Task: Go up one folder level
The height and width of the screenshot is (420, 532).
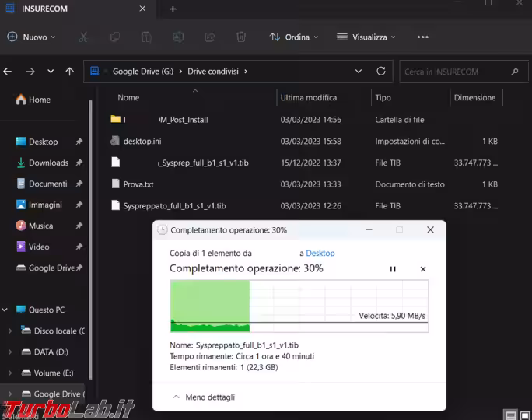Action: click(x=69, y=72)
